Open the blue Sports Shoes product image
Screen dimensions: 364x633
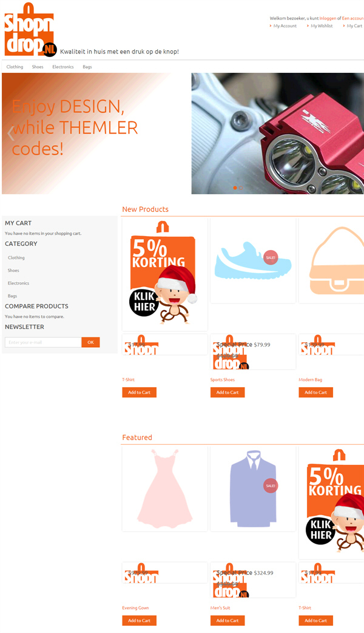pyautogui.click(x=253, y=261)
